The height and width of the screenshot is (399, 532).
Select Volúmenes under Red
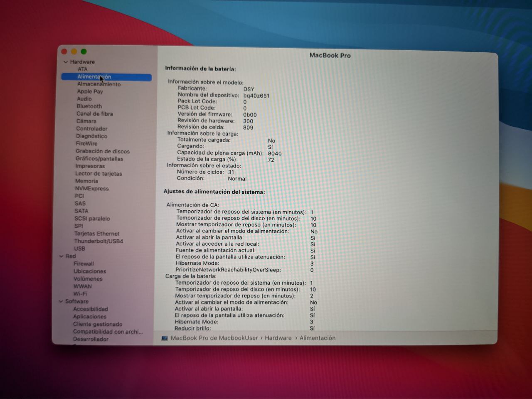88,279
